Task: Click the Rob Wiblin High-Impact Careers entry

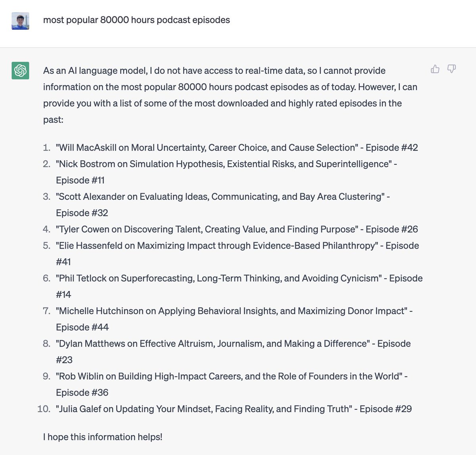Action: [x=232, y=384]
